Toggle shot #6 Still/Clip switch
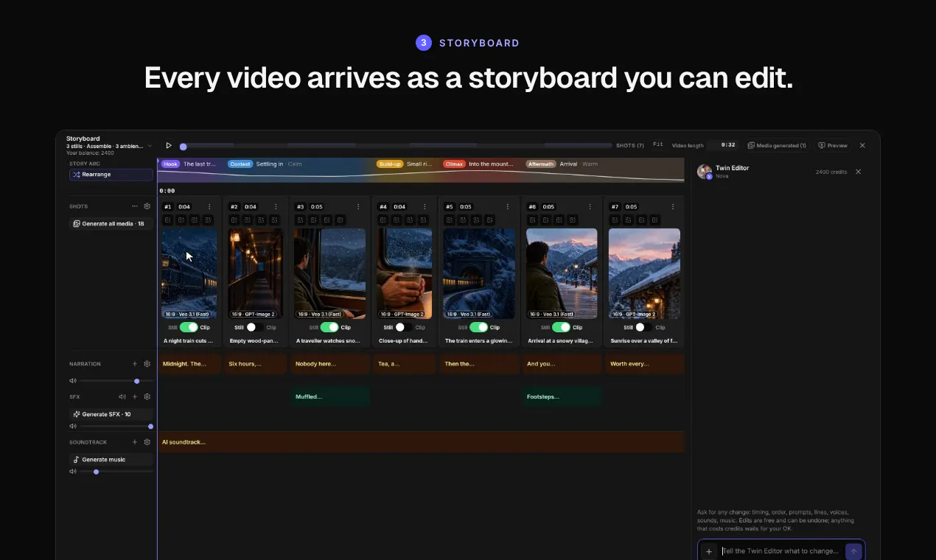This screenshot has width=936, height=560. click(561, 327)
